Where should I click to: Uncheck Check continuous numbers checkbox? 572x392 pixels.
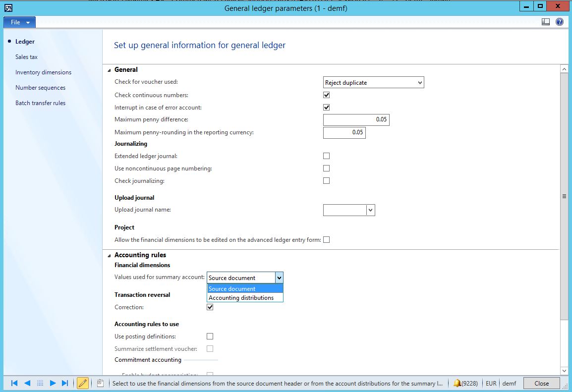tap(326, 95)
